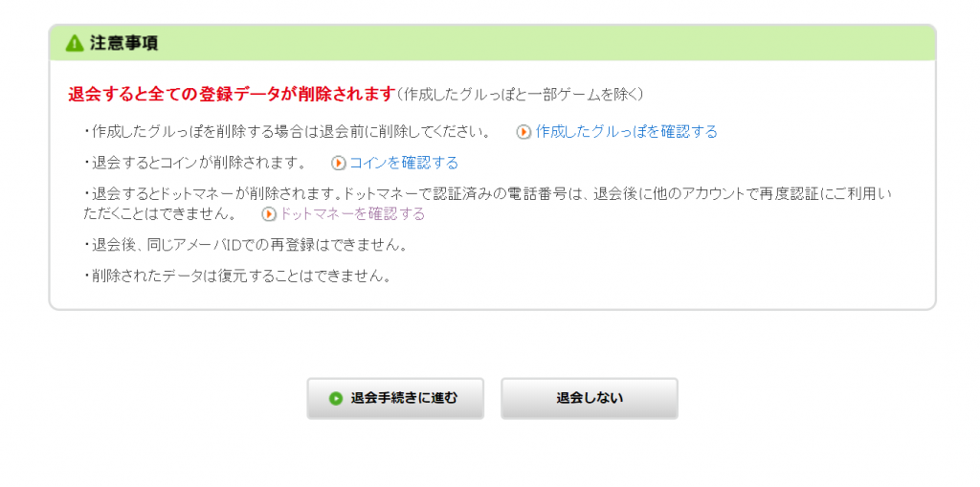This screenshot has width=980, height=487.
Task: Click bullet text about アメーバID re-registration
Action: coord(246,245)
